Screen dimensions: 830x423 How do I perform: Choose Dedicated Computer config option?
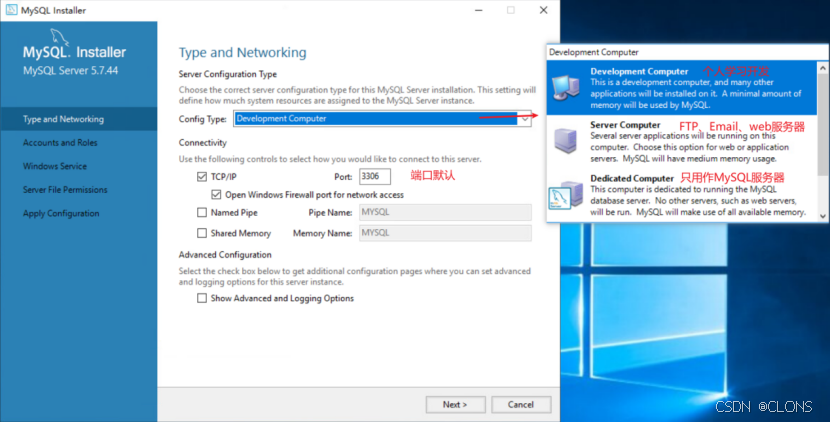point(682,195)
